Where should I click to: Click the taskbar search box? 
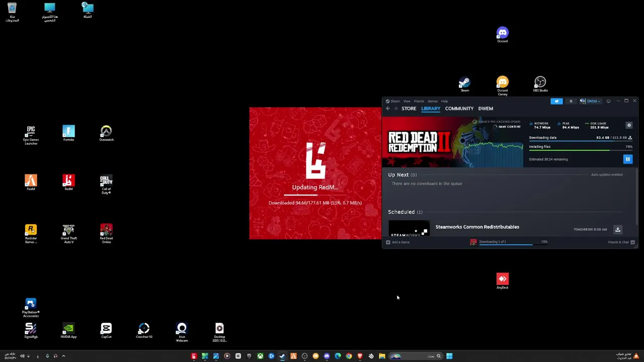click(416, 356)
